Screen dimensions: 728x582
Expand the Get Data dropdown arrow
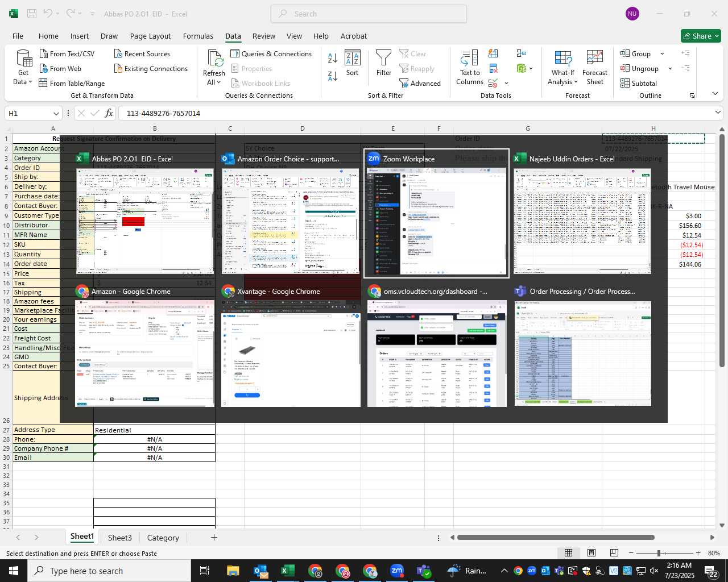(30, 82)
